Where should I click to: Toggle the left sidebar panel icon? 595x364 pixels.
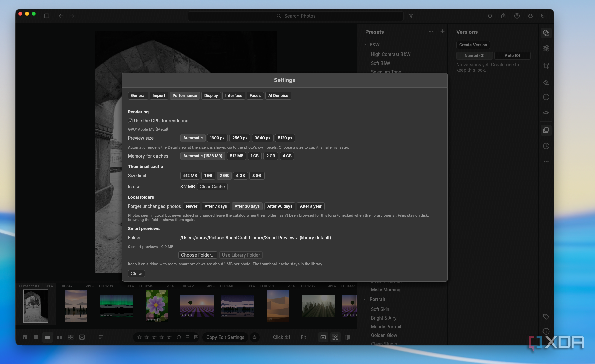pos(47,16)
